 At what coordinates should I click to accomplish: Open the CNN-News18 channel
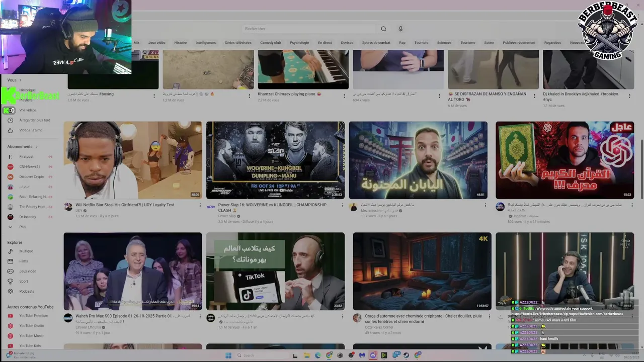tap(30, 167)
